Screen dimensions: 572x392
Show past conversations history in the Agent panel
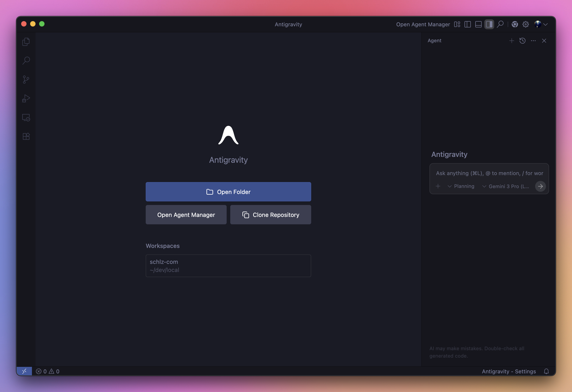pos(523,41)
